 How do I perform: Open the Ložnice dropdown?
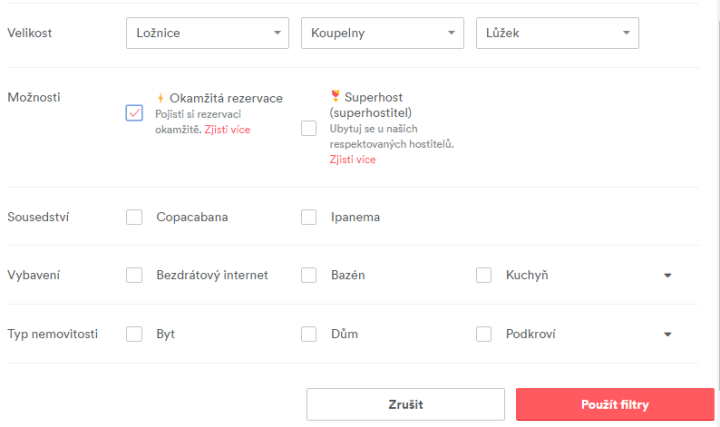208,33
